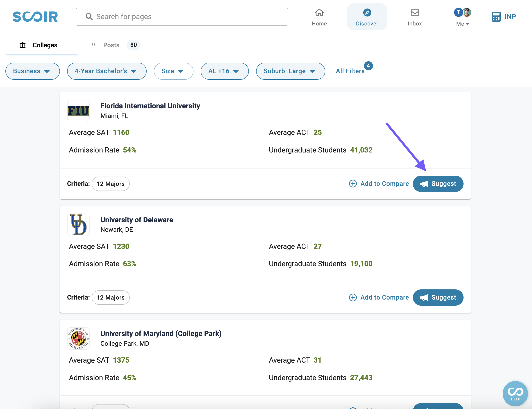Click the megaphone icon on Florida International Suggest
The image size is (532, 409).
pos(424,184)
